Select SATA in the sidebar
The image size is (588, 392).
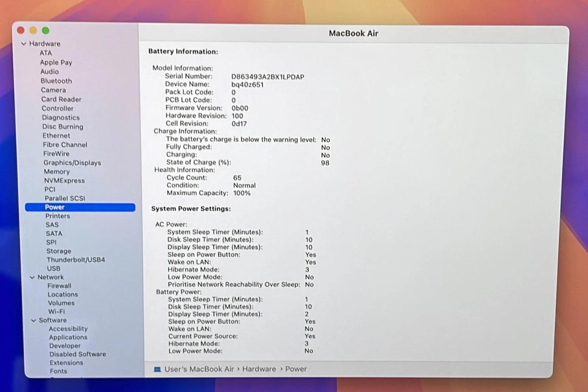[54, 233]
